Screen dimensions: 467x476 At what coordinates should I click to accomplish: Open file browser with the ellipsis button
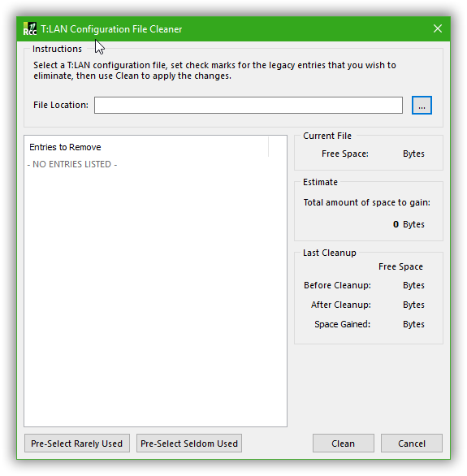coord(422,106)
